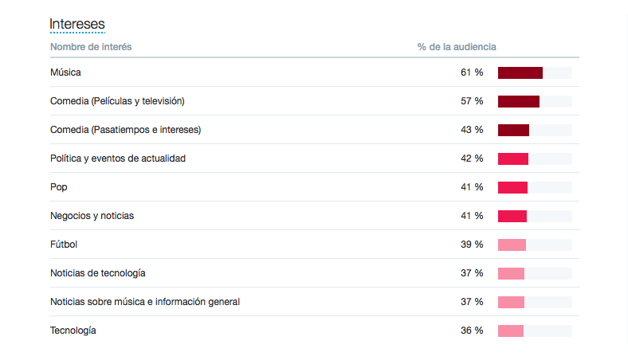Select Comedia (Pasatiempos e intereses) label
Screen dimensions: 628x364
point(125,130)
